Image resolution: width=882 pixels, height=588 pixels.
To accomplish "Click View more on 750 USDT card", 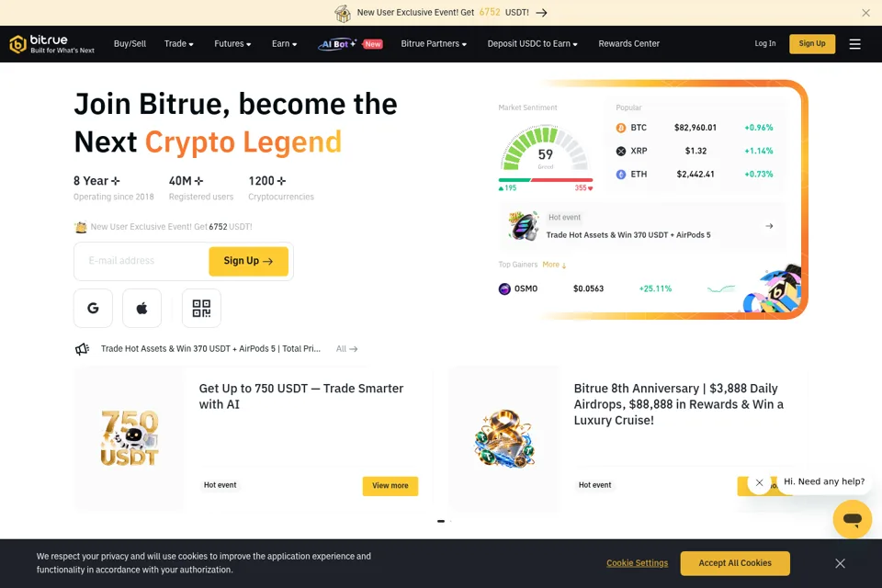I will 390,486.
